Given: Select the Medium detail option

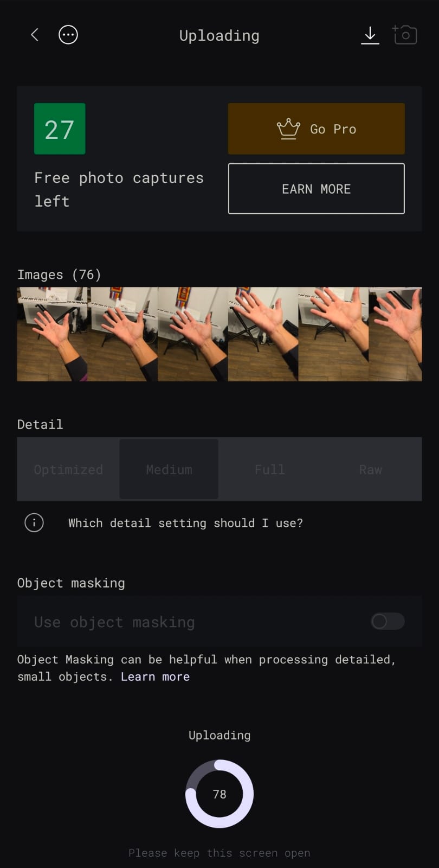Looking at the screenshot, I should click(x=169, y=469).
